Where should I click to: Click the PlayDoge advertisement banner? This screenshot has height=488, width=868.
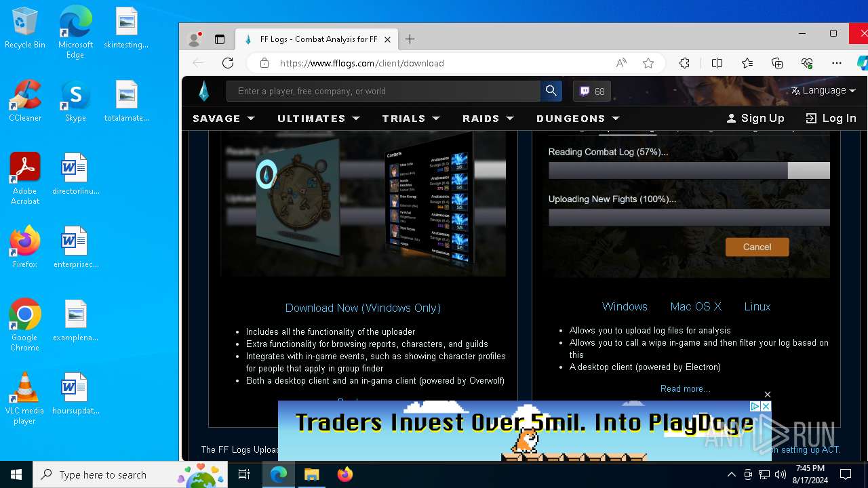tap(524, 430)
